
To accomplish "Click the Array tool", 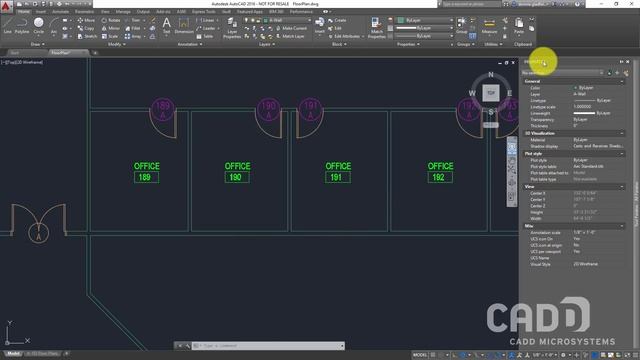I will (x=133, y=36).
